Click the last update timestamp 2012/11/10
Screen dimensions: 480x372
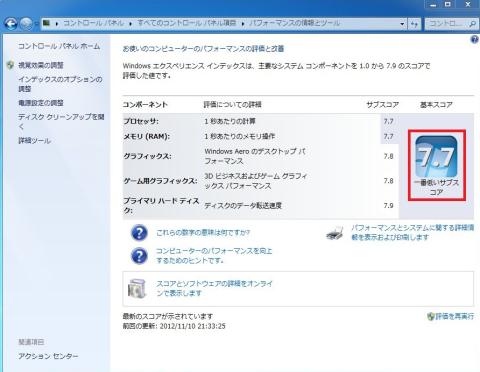[192, 326]
